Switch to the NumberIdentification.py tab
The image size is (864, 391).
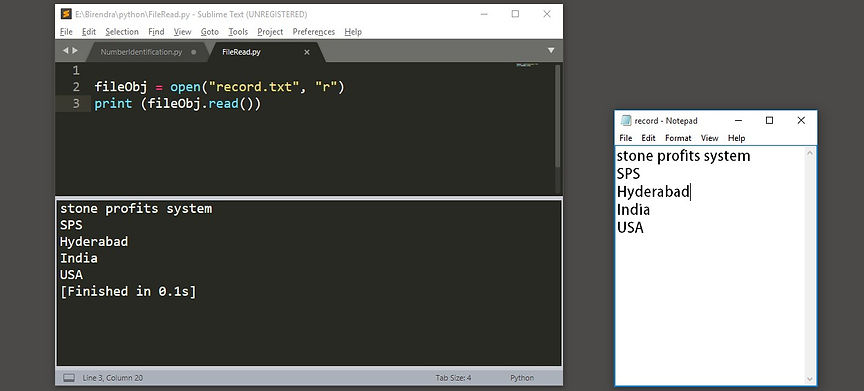pyautogui.click(x=141, y=52)
